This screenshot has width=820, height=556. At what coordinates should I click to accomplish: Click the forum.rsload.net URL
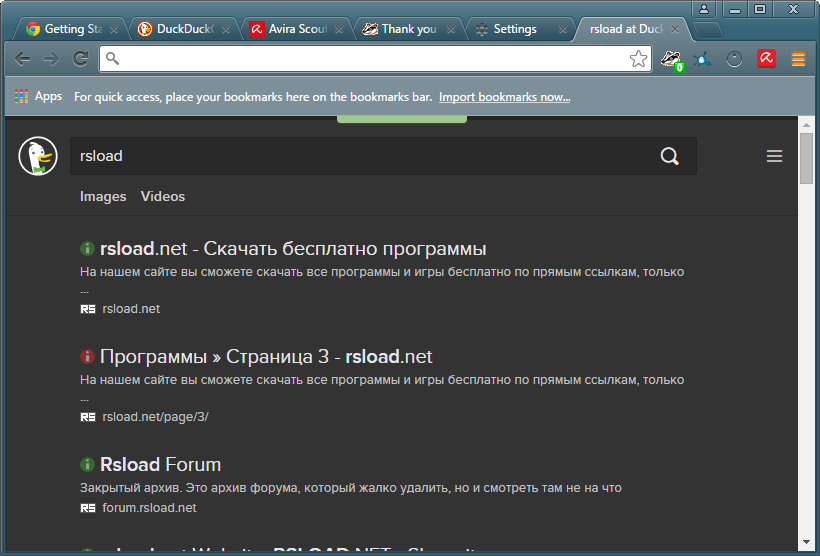149,508
